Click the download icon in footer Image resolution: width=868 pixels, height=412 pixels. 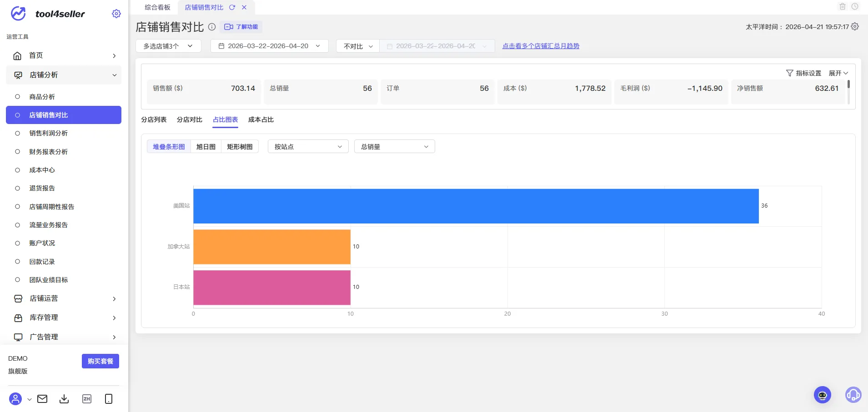64,399
